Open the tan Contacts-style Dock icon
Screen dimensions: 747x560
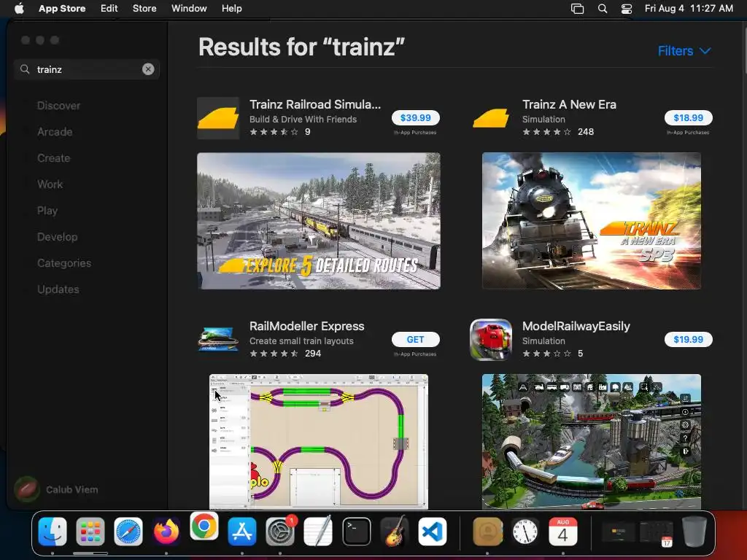487,532
